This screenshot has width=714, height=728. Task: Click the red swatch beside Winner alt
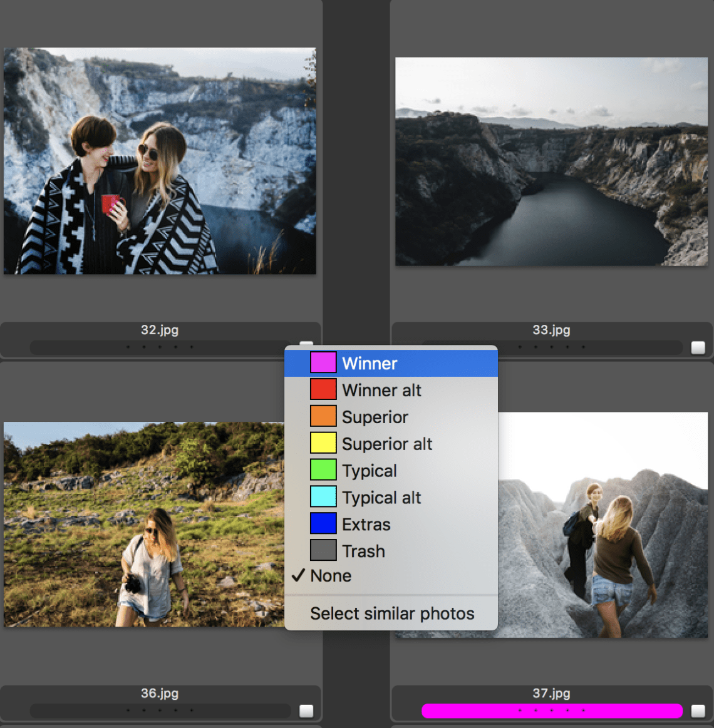pyautogui.click(x=322, y=389)
